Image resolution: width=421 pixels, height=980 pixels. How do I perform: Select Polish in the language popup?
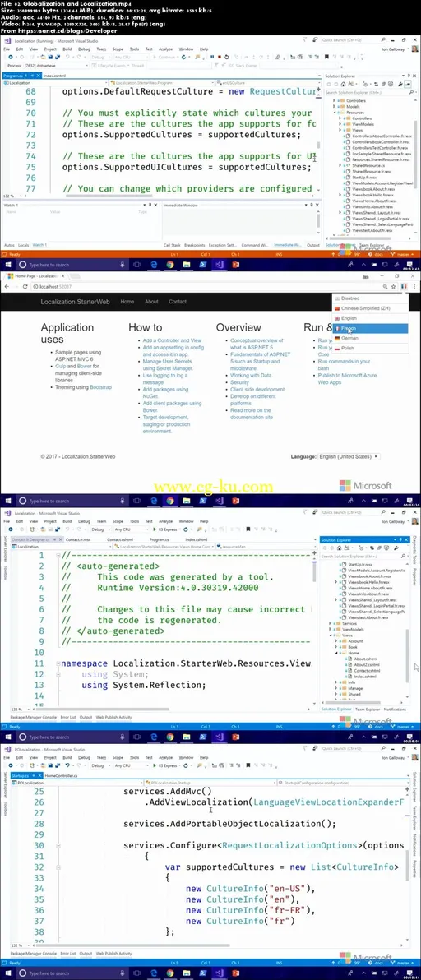coord(370,348)
